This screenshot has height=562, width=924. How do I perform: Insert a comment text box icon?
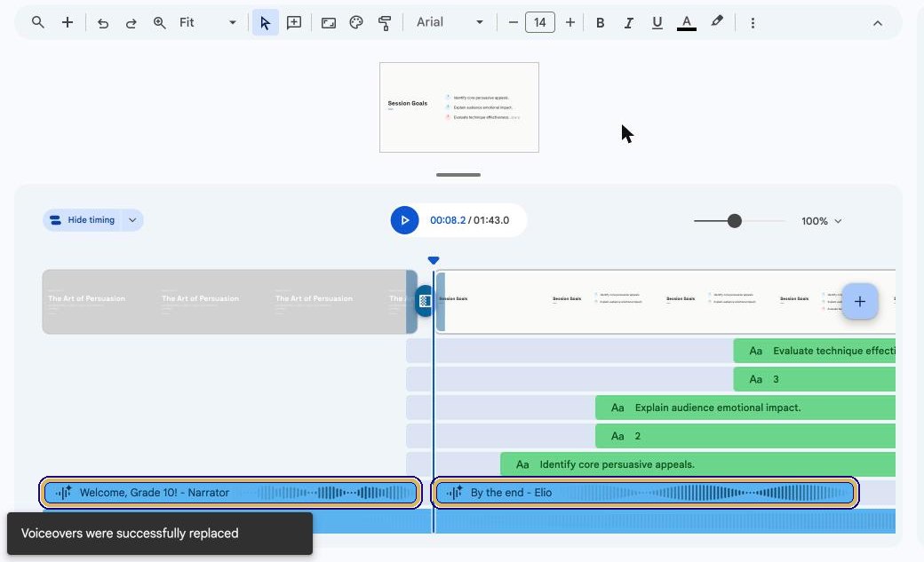(293, 22)
